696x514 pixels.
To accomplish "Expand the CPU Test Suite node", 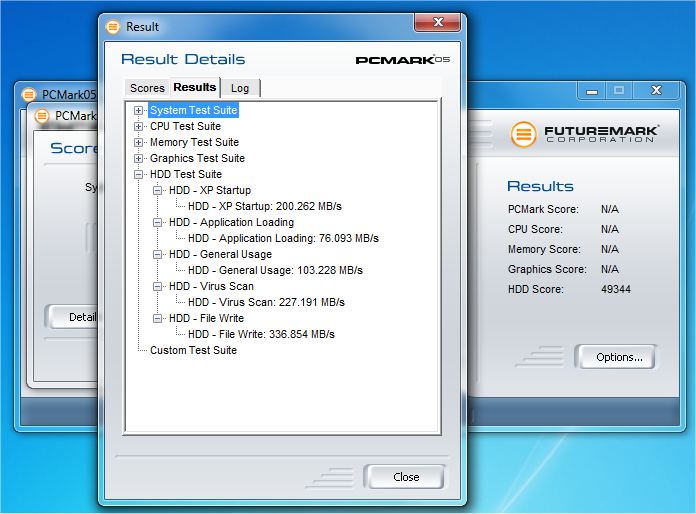I will pyautogui.click(x=138, y=126).
